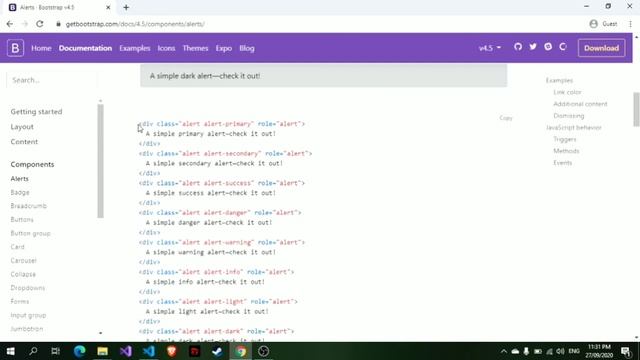Viewport: 640px width, 360px height.
Task: Open Carousel docs in sidebar
Action: [24, 260]
